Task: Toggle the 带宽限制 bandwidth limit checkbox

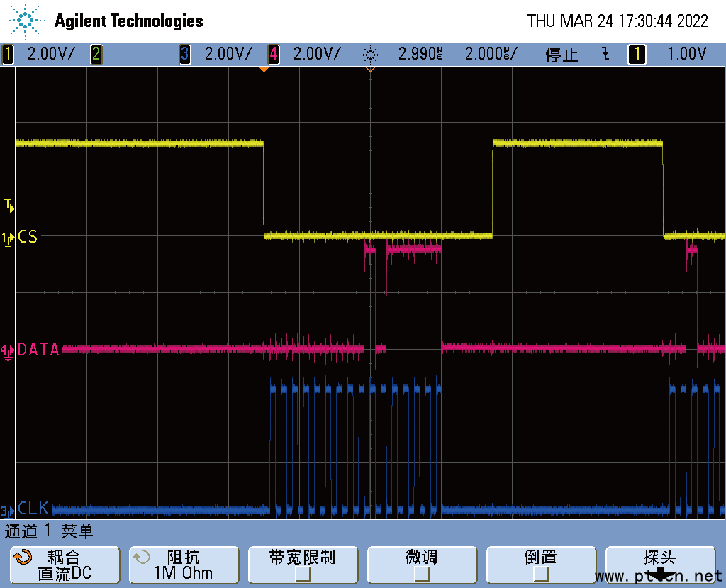Action: (303, 574)
